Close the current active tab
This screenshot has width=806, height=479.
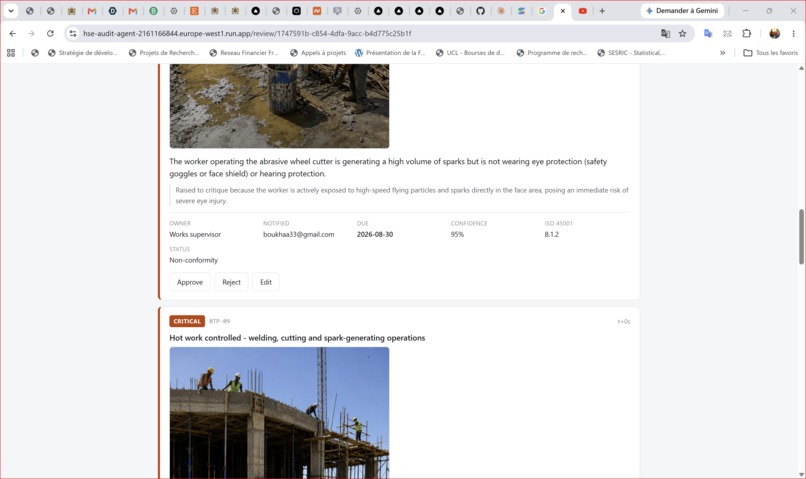click(562, 11)
